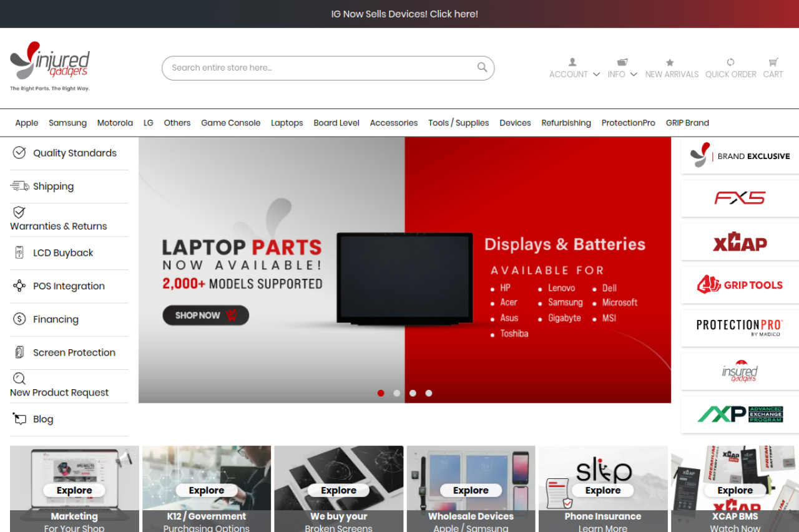The image size is (799, 532).
Task: Open the Others category menu
Action: (177, 123)
